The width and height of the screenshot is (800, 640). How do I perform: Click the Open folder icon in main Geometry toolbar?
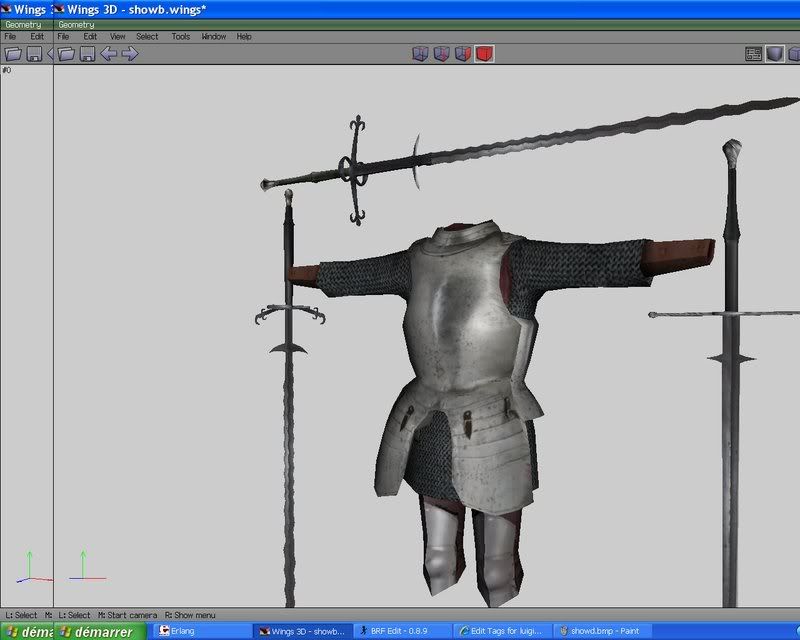(x=67, y=53)
